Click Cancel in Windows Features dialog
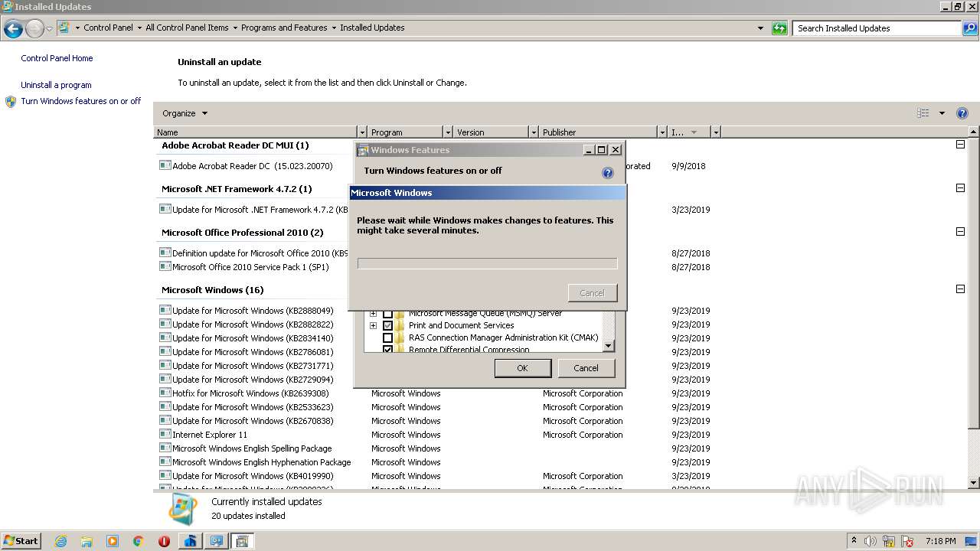 point(586,368)
